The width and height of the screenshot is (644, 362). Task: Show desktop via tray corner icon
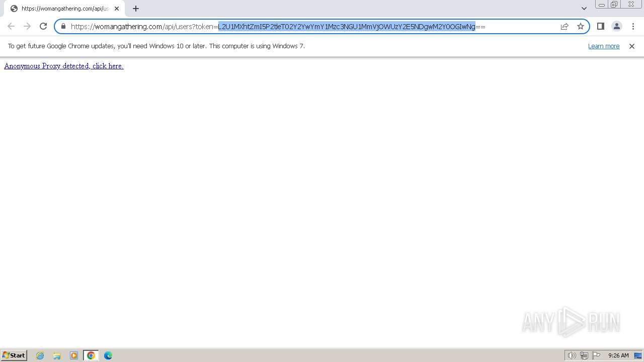pos(638,355)
